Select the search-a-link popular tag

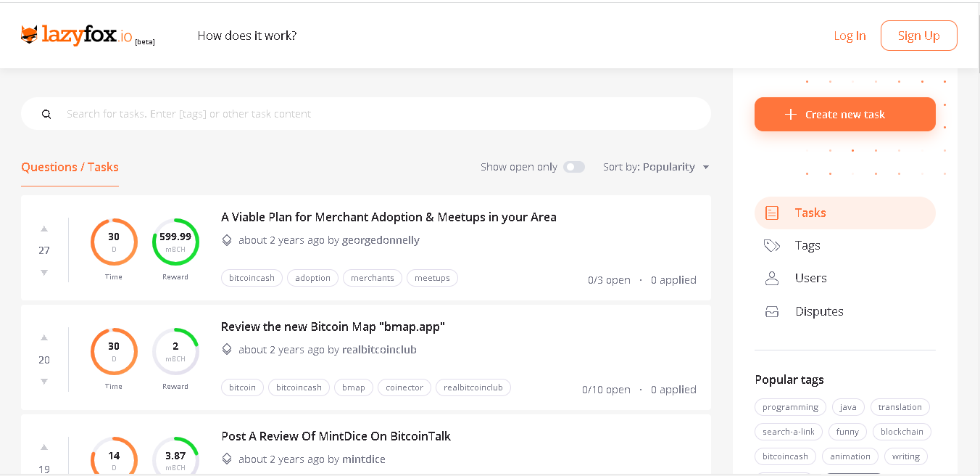(x=789, y=432)
